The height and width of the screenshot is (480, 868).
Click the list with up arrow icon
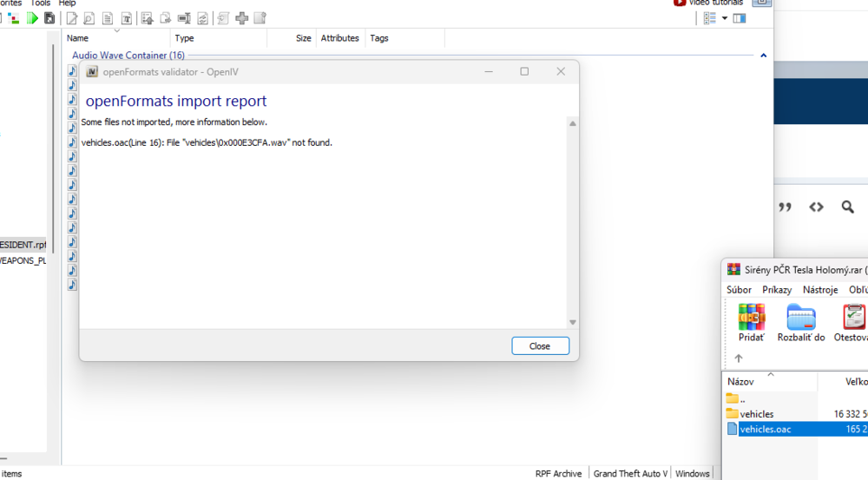pos(148,18)
